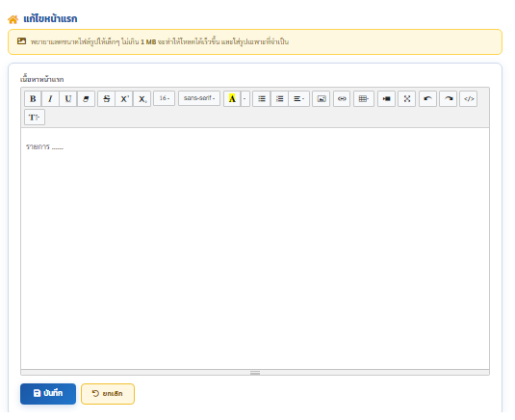
Task: Apply superscript formatting
Action: 124,99
